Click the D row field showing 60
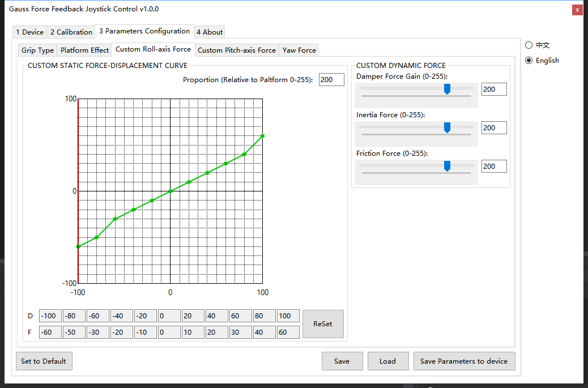This screenshot has height=388, width=588. click(x=241, y=315)
